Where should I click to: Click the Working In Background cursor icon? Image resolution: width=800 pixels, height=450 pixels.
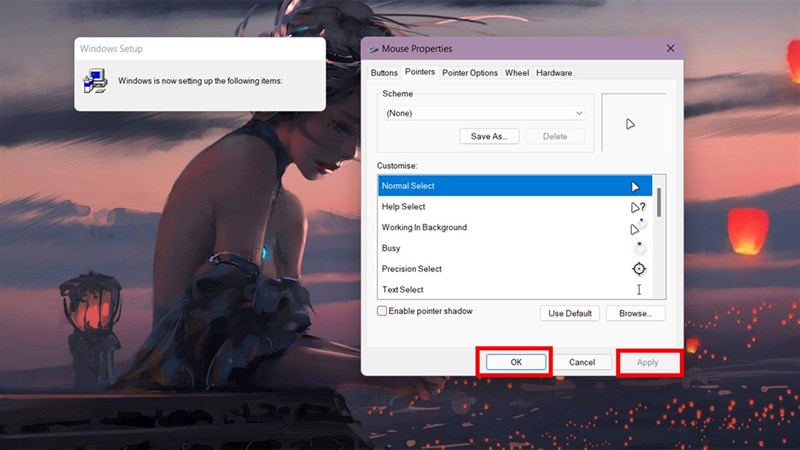click(638, 227)
